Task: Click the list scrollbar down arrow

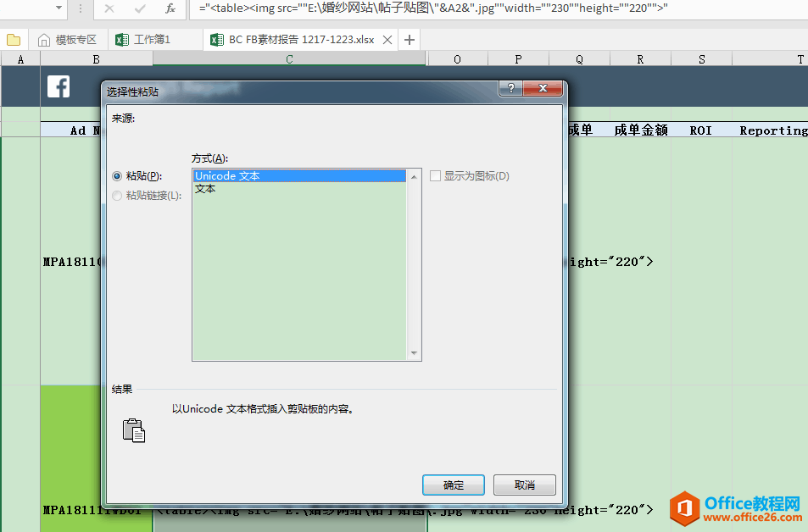Action: [414, 352]
